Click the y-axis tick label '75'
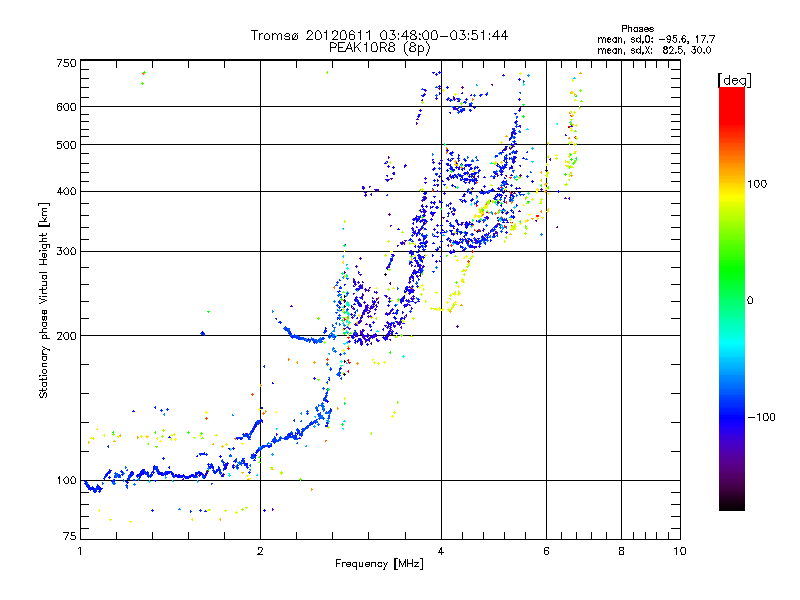 (70, 536)
